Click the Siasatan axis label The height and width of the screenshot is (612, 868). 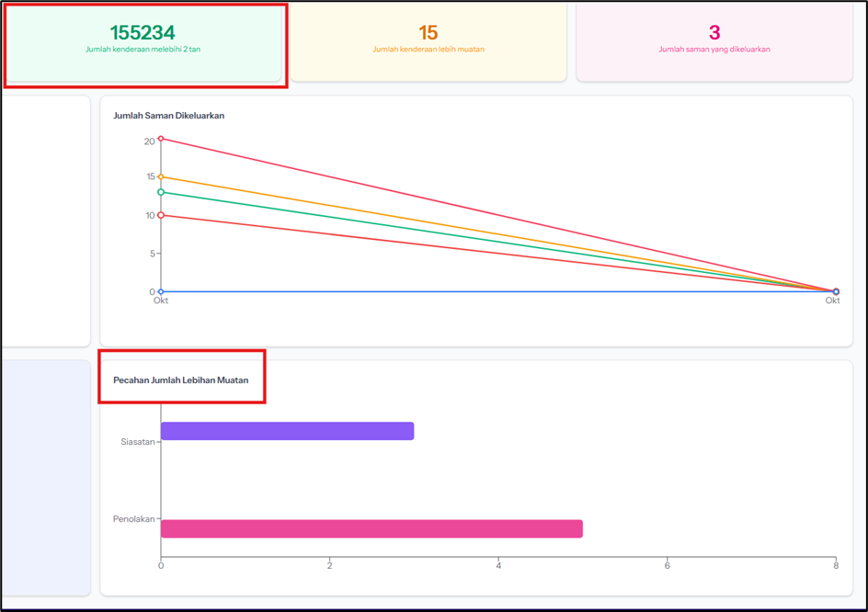click(x=137, y=442)
